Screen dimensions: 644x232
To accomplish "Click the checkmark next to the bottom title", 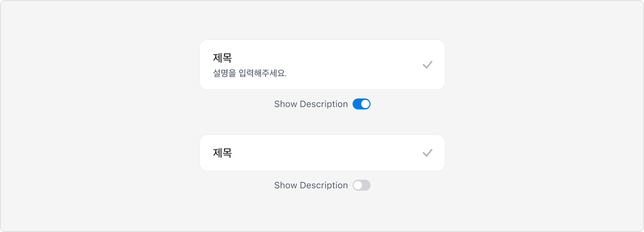I will pos(428,152).
